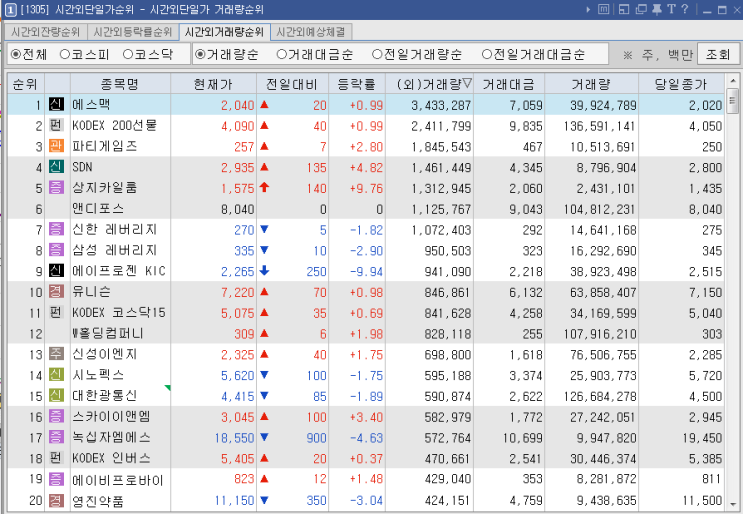The image size is (743, 514).
Task: Click the 주 badge next to 신성이엔지
Action: click(x=56, y=354)
